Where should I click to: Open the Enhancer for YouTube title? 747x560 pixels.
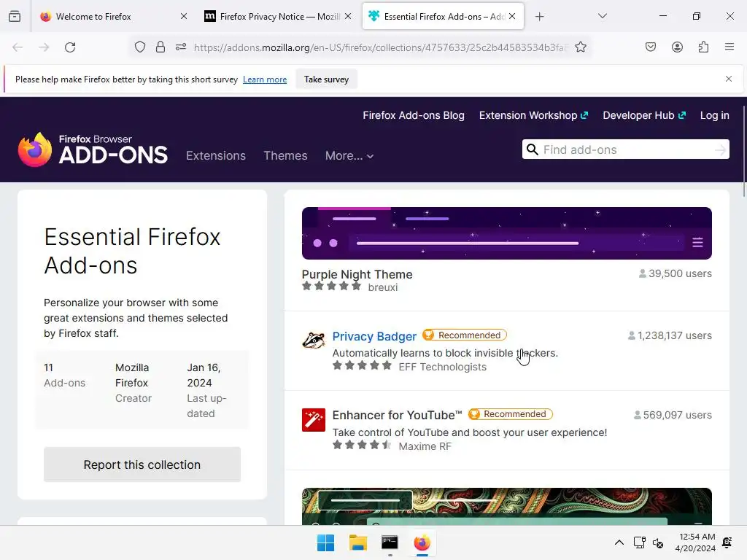398,415
